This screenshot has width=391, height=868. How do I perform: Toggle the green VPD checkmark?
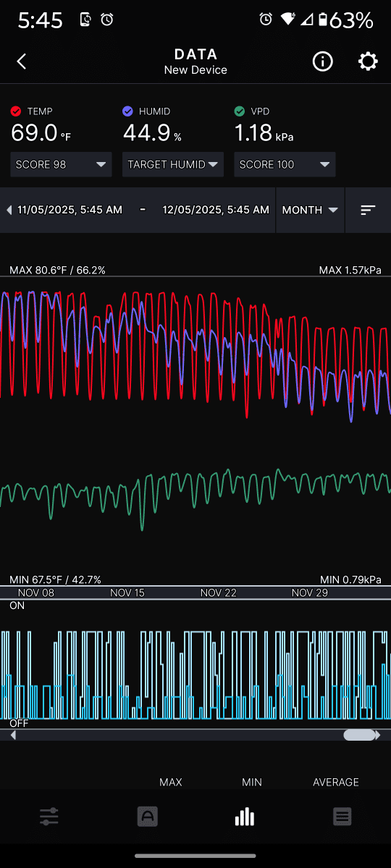(x=240, y=111)
